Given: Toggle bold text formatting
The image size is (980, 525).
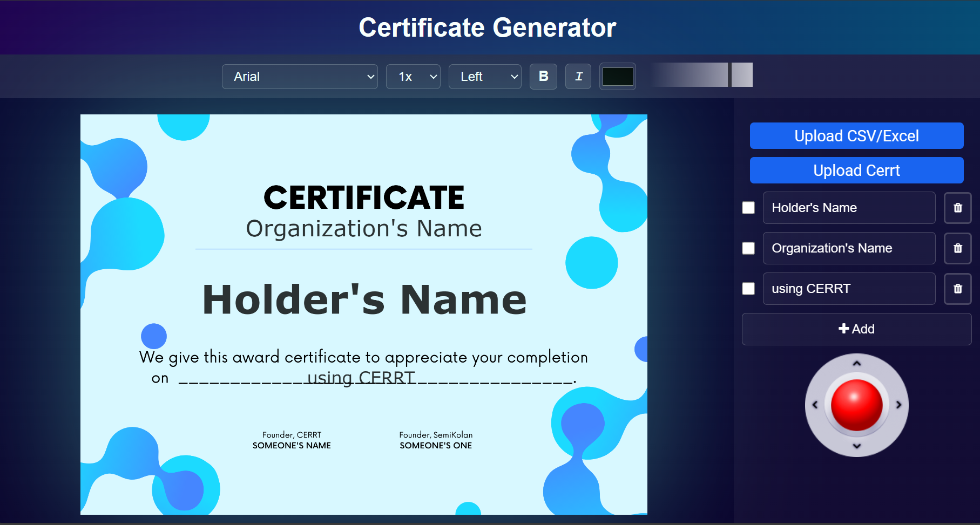Looking at the screenshot, I should [x=543, y=77].
